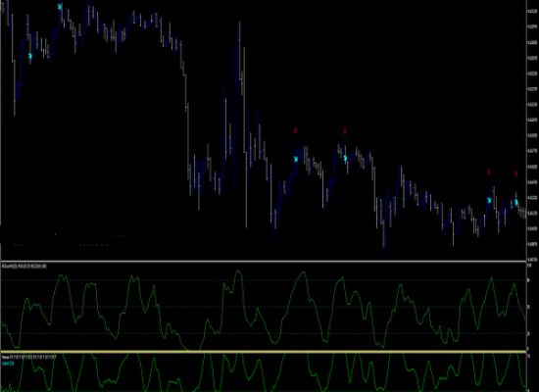
Task: Click the cyan arrow below the rightmost red marker
Action: point(516,202)
